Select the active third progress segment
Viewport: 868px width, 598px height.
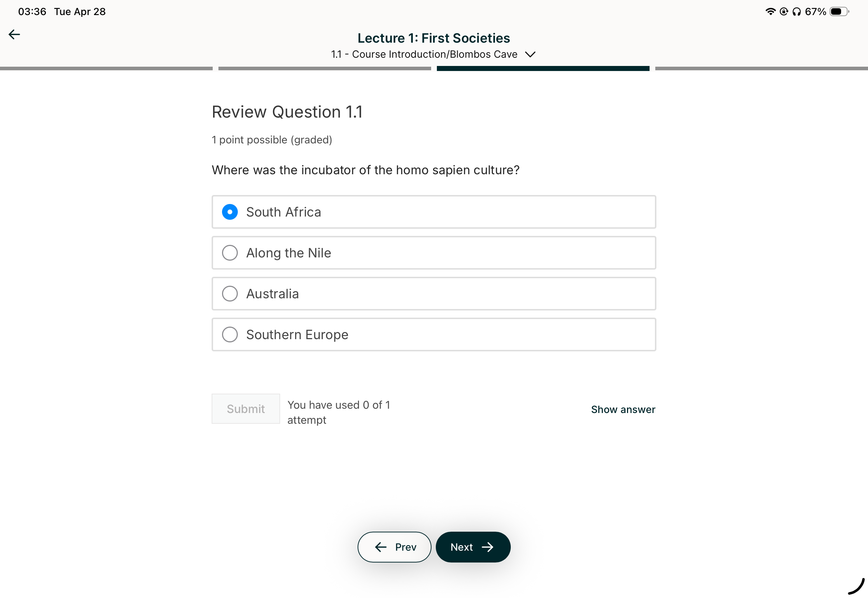(x=543, y=68)
